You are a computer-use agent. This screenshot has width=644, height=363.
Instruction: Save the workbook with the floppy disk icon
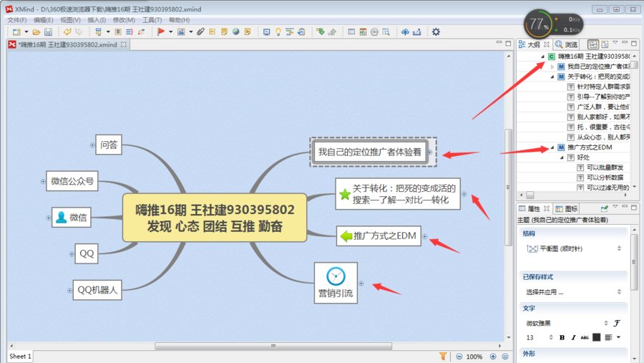[48, 32]
